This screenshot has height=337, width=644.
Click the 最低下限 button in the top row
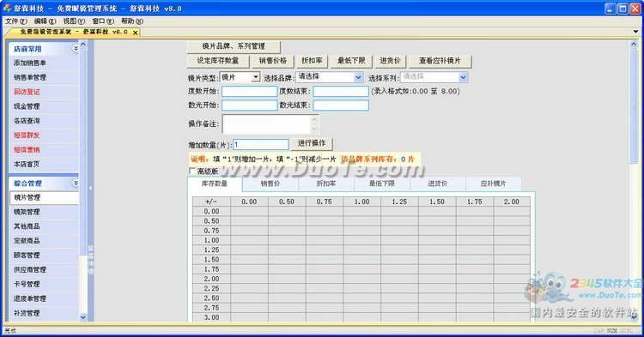point(351,61)
